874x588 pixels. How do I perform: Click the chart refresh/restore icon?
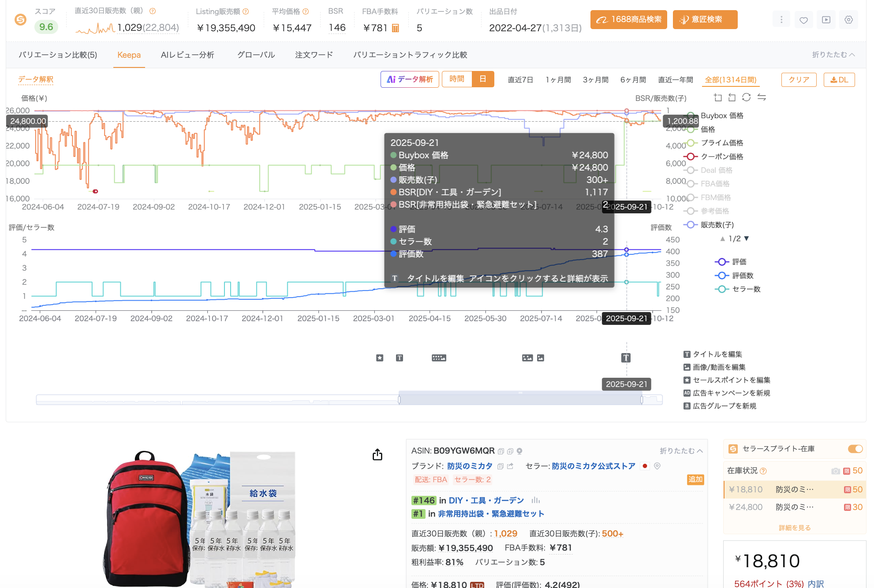746,97
